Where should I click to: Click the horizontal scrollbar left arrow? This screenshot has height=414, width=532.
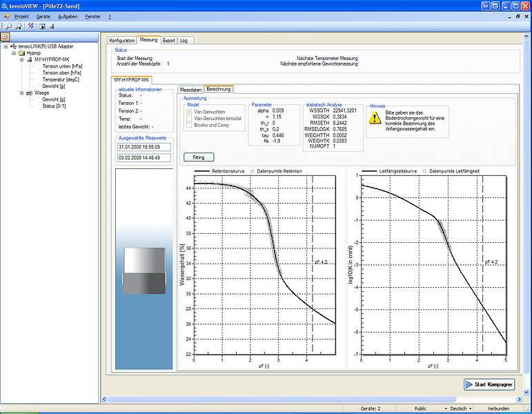click(x=104, y=400)
